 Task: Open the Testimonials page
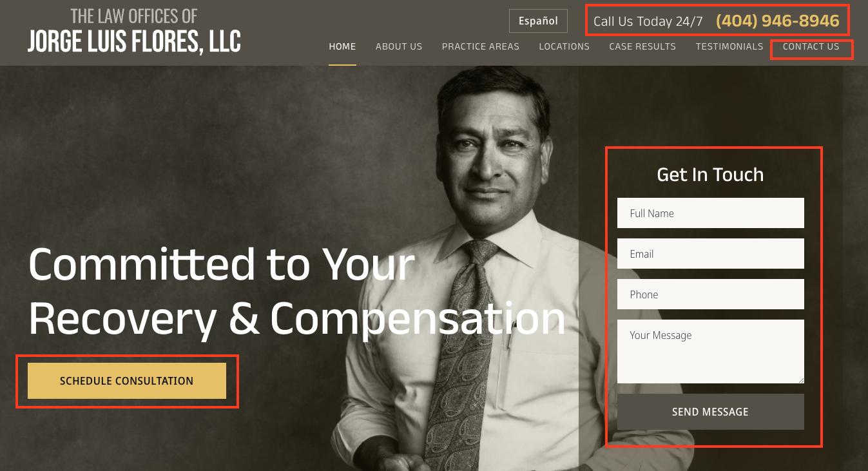coord(729,46)
